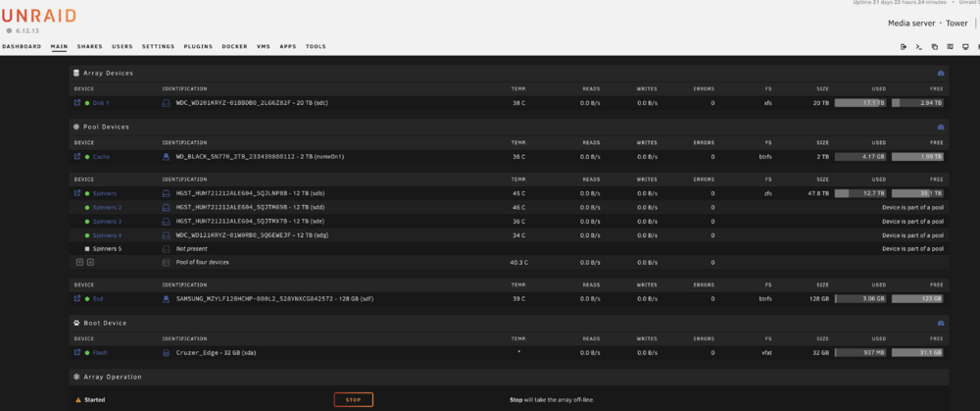
Task: Click the Info monitor icon in the header
Action: pos(965,47)
